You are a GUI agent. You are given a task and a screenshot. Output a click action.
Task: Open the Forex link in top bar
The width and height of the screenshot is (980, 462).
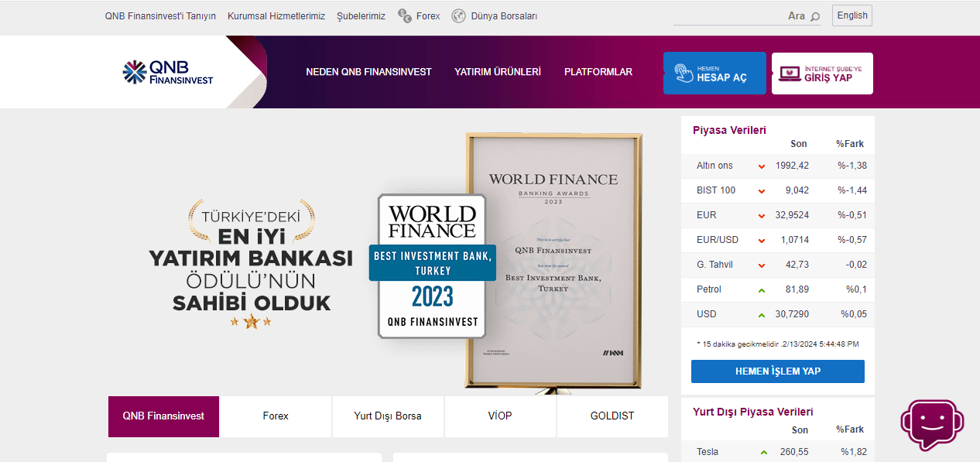428,16
